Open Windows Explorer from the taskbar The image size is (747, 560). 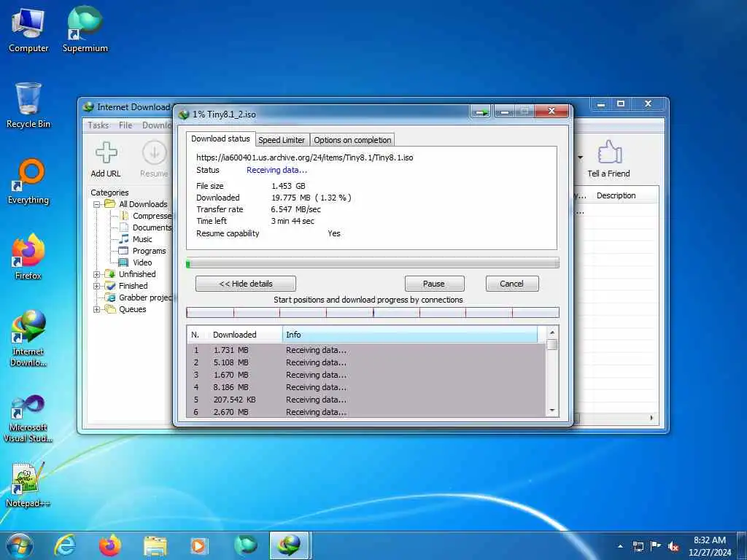point(155,545)
